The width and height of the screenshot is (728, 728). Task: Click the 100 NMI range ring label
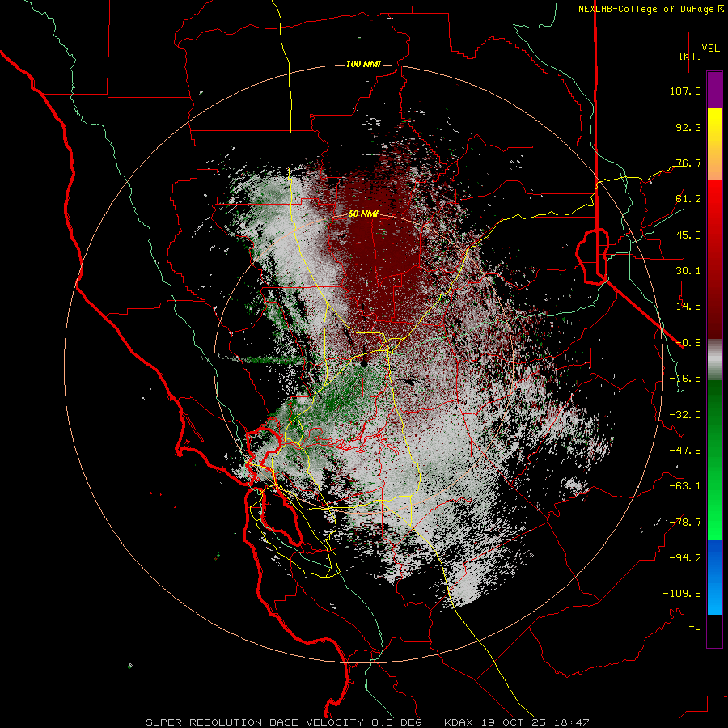(363, 64)
